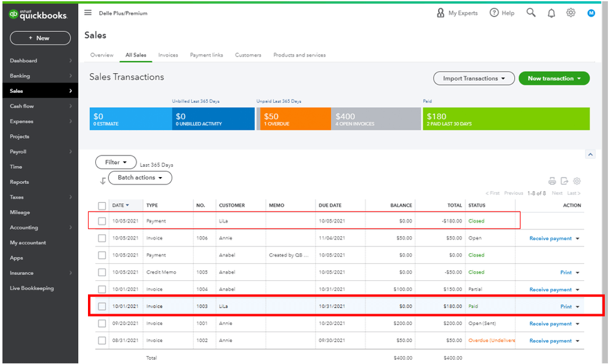Open My Experts panel
Screen dimensions: 614x364
(457, 13)
